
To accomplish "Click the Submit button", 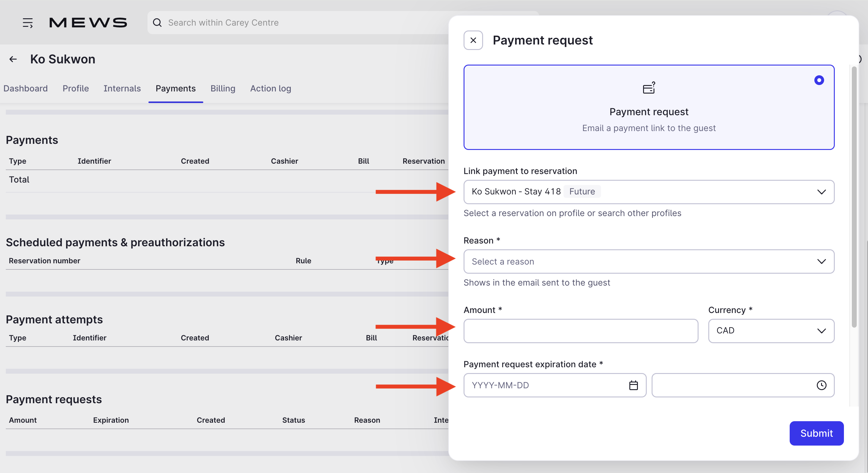I will [x=816, y=433].
